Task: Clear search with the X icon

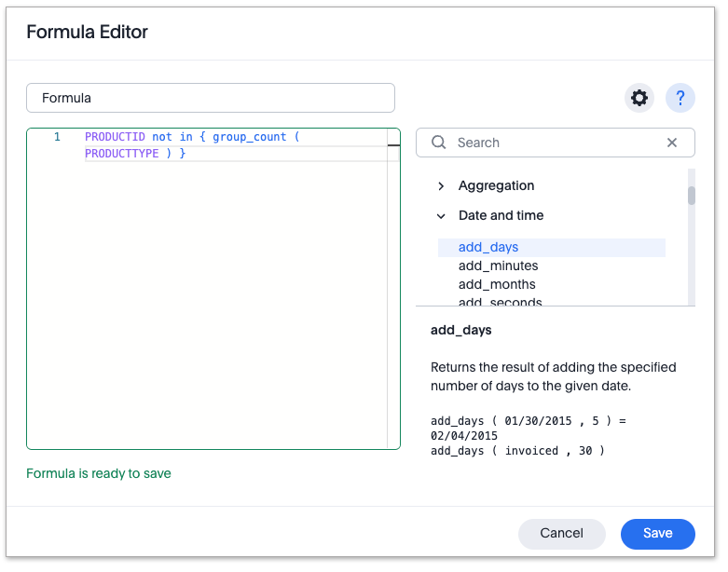Action: [x=672, y=143]
